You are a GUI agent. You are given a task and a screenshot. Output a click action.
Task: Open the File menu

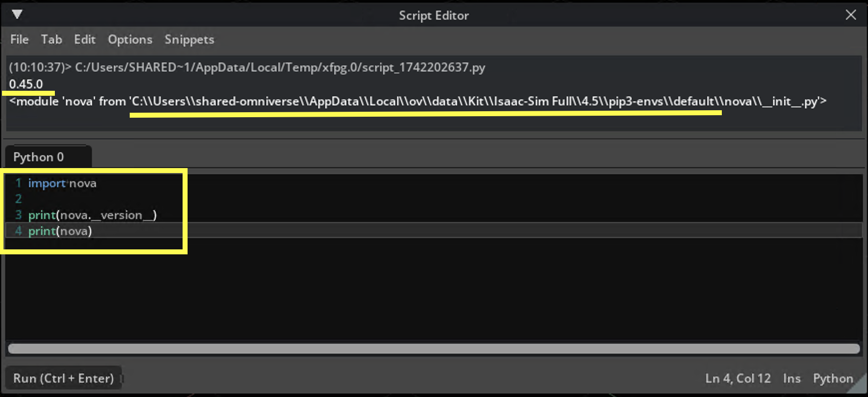19,39
